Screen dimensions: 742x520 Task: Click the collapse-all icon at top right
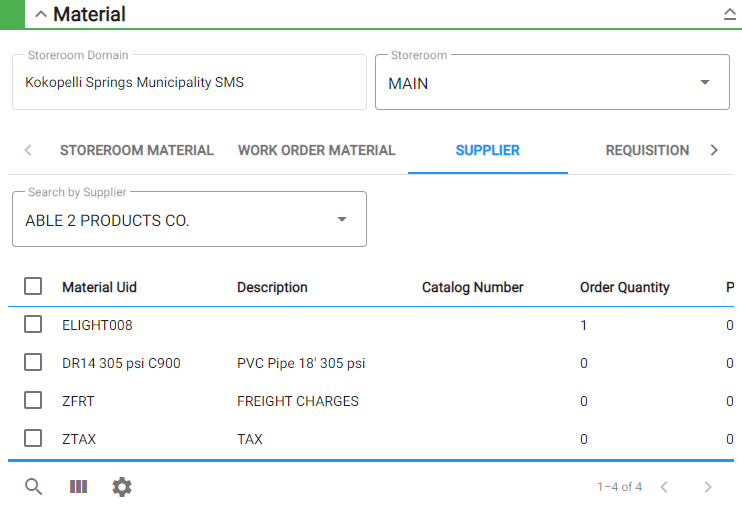pos(729,14)
